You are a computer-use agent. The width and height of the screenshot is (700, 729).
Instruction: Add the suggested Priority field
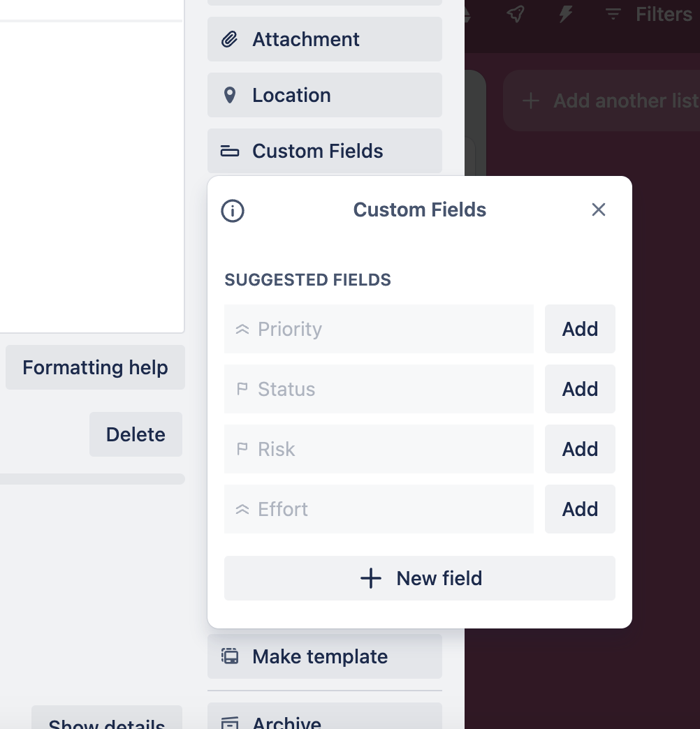pyautogui.click(x=580, y=329)
